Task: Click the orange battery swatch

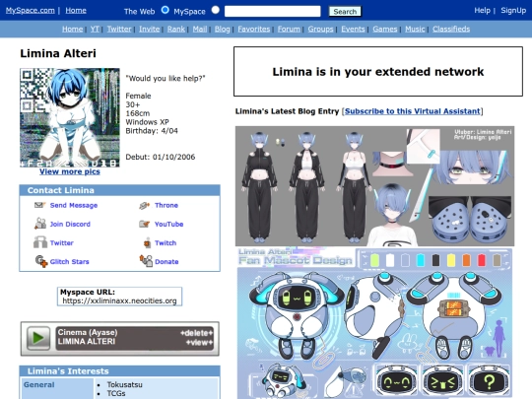Action: [466, 260]
